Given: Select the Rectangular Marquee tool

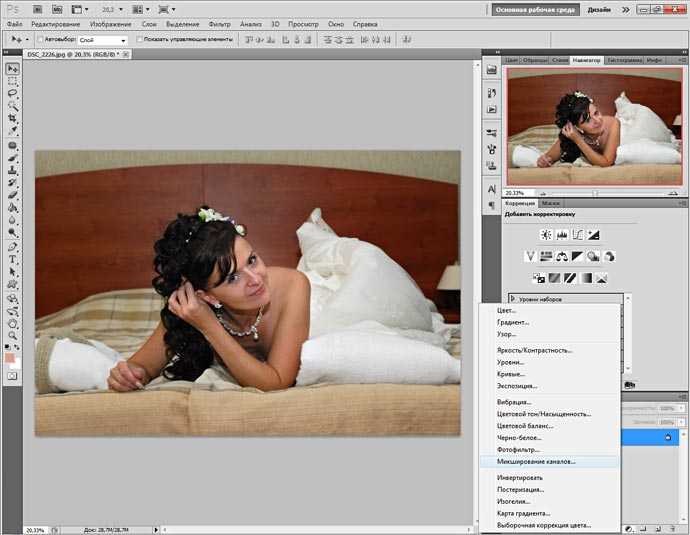Looking at the screenshot, I should tap(12, 81).
